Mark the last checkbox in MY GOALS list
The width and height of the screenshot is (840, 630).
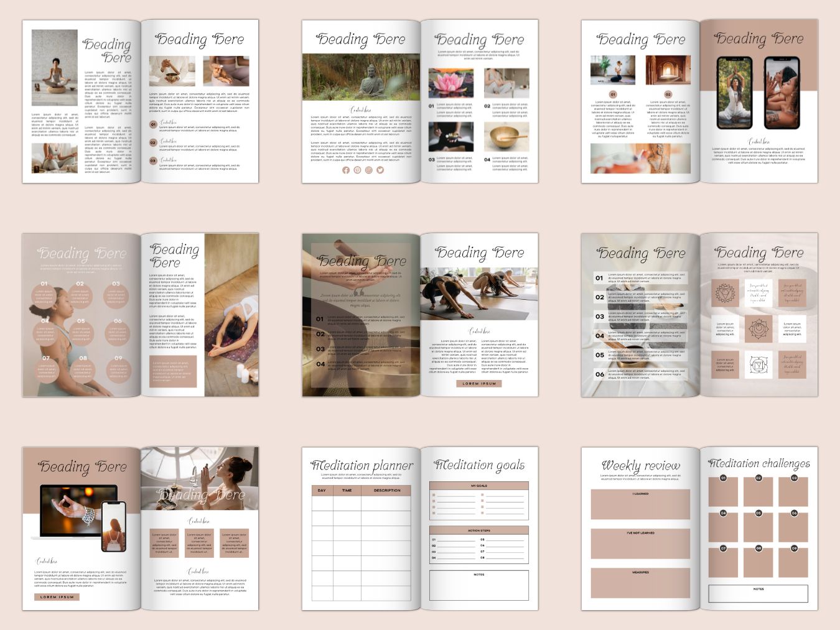coord(482,513)
